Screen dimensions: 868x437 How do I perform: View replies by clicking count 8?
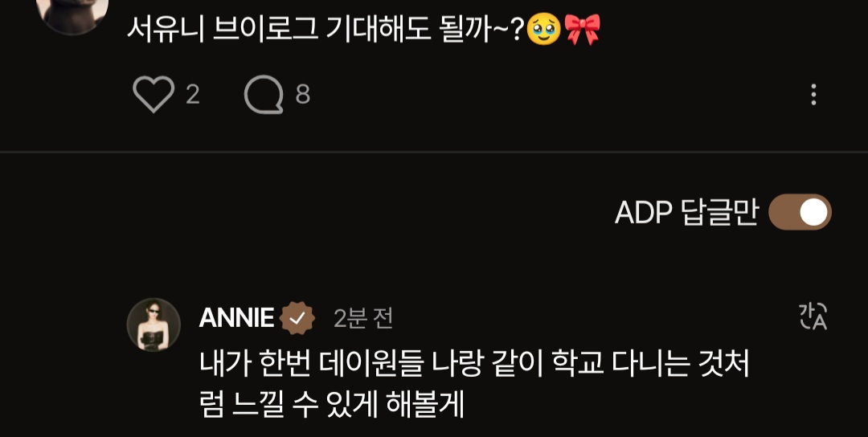pos(303,95)
